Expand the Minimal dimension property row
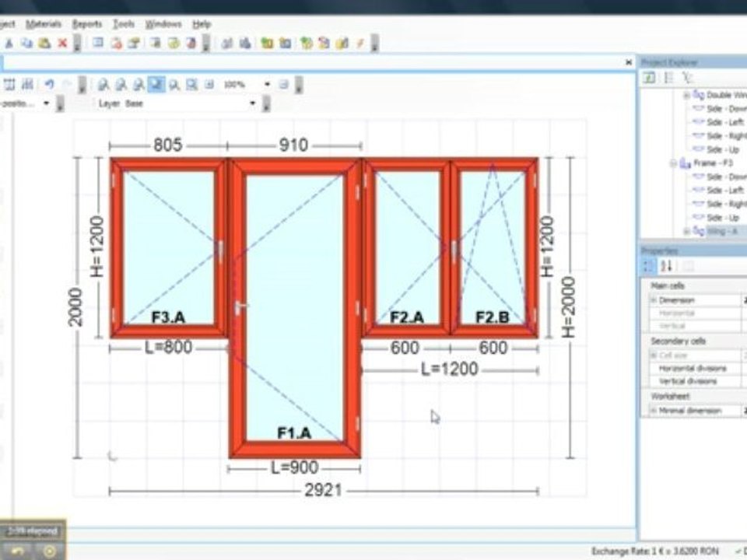This screenshot has width=747, height=560. point(654,411)
